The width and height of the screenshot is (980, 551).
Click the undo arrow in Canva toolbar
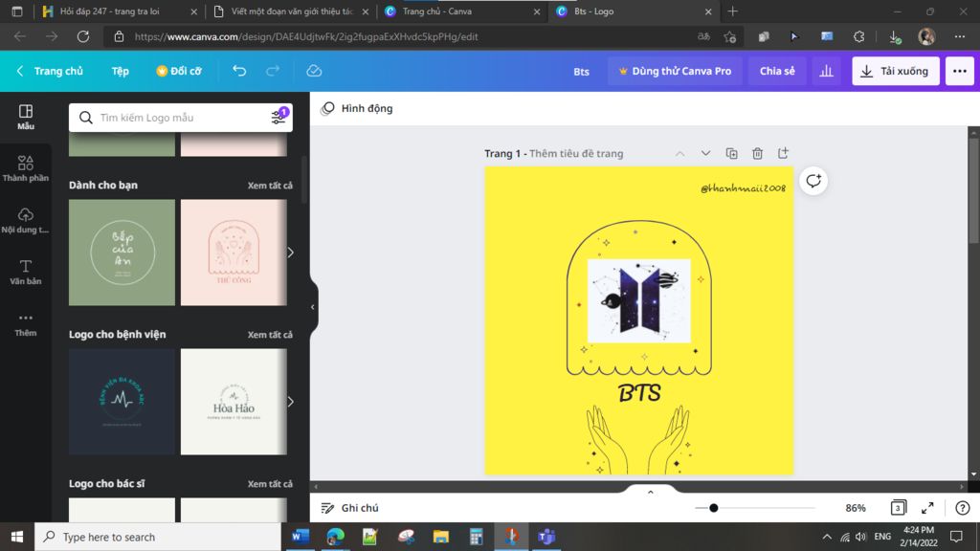(x=239, y=71)
